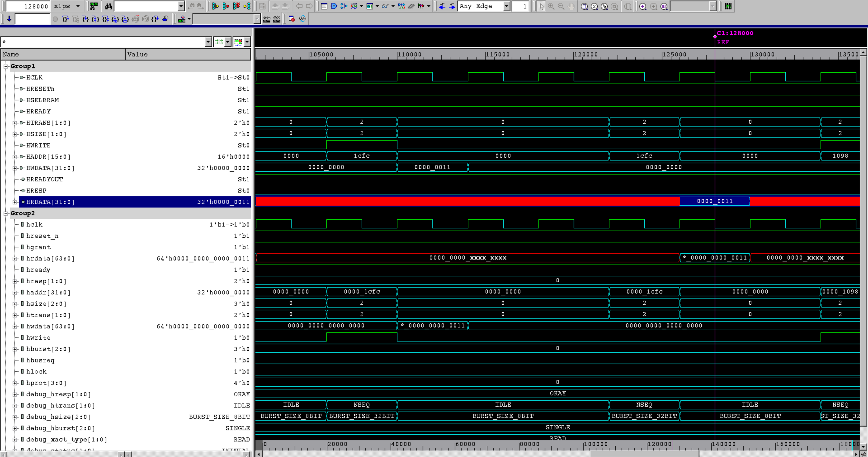This screenshot has height=457, width=868.
Task: Click the add marker waveform icon
Action: [x=182, y=19]
